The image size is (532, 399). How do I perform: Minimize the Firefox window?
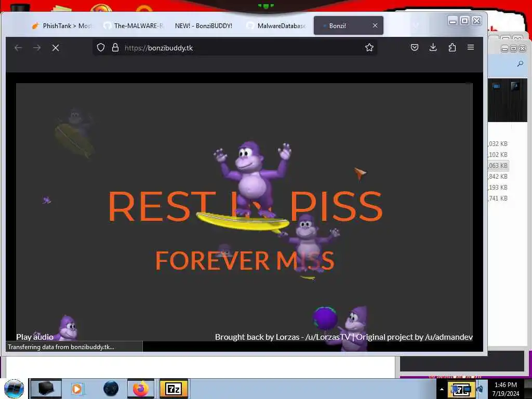click(453, 21)
